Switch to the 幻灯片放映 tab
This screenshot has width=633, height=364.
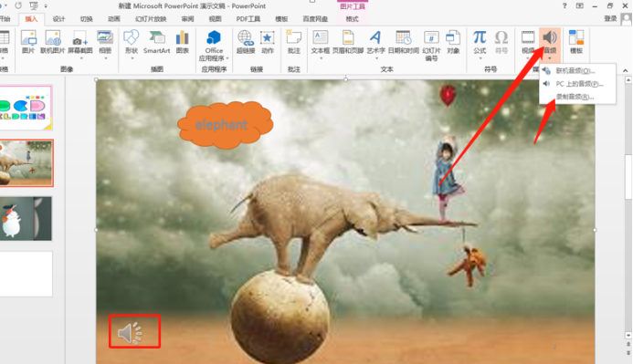click(151, 19)
